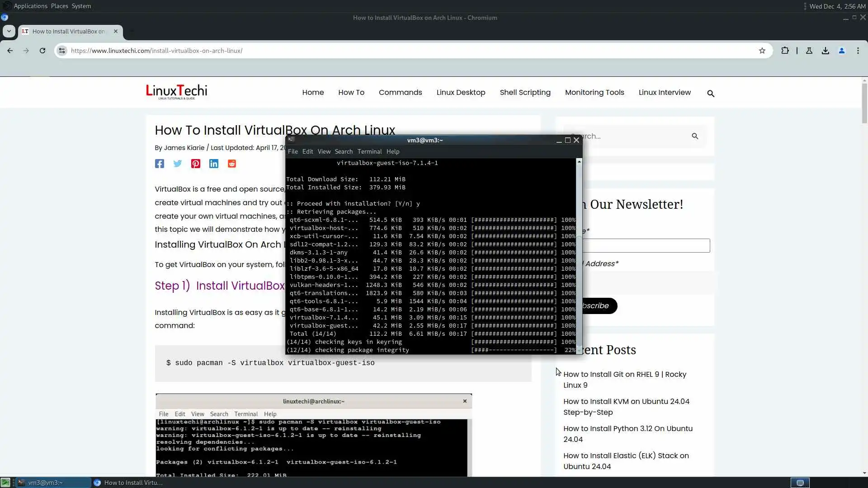868x488 pixels.
Task: Click the terminal vertical scrollbar
Action: click(579, 253)
